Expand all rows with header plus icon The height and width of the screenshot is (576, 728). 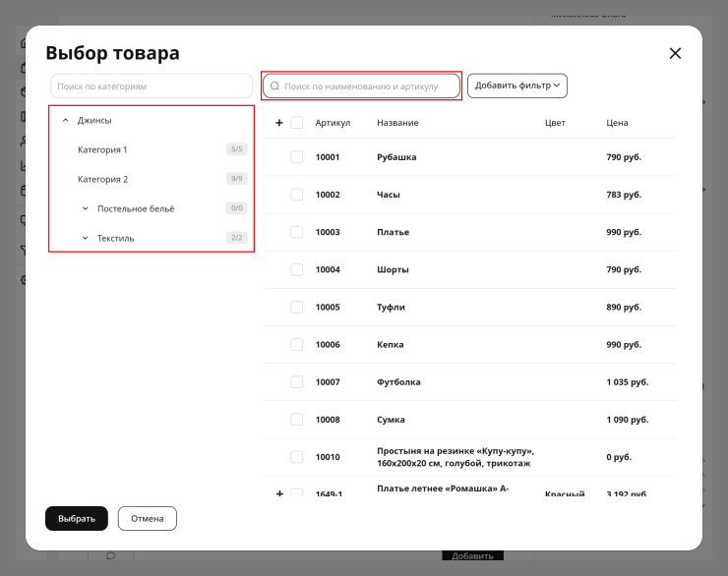click(x=279, y=123)
